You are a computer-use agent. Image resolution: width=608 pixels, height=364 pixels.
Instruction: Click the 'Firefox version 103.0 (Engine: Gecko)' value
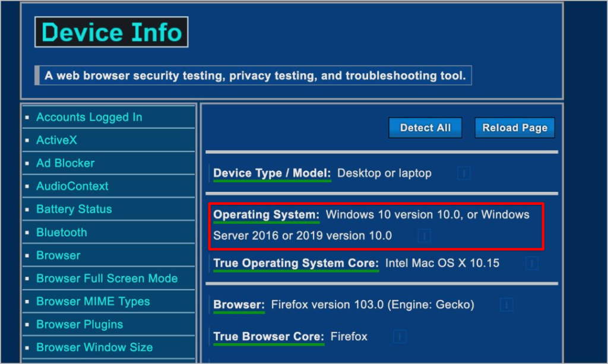pyautogui.click(x=373, y=305)
